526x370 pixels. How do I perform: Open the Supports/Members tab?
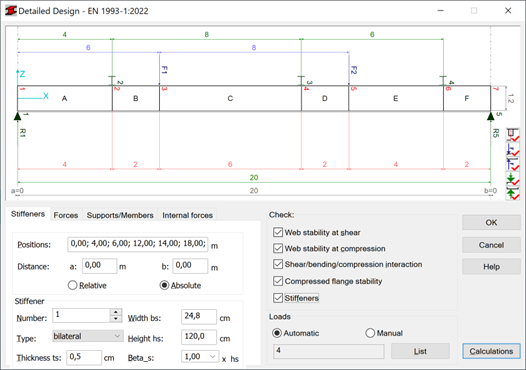point(120,215)
